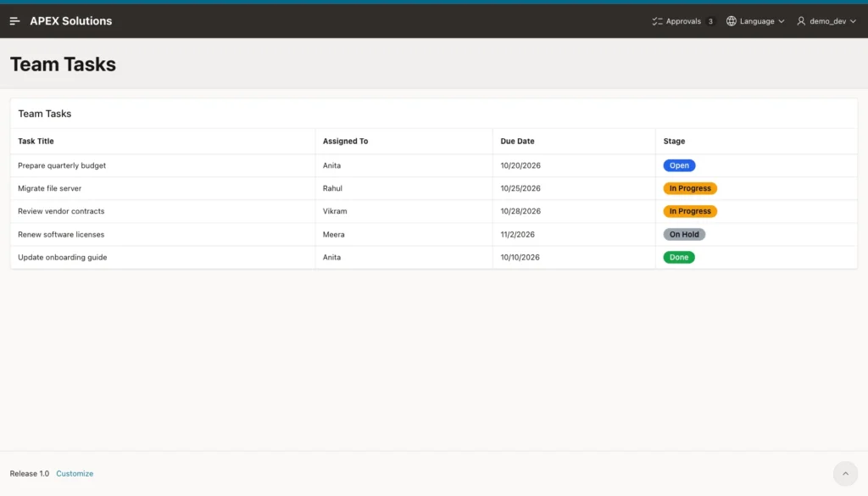Open the hamburger navigation menu
Image resolution: width=868 pixels, height=496 pixels.
(x=15, y=21)
